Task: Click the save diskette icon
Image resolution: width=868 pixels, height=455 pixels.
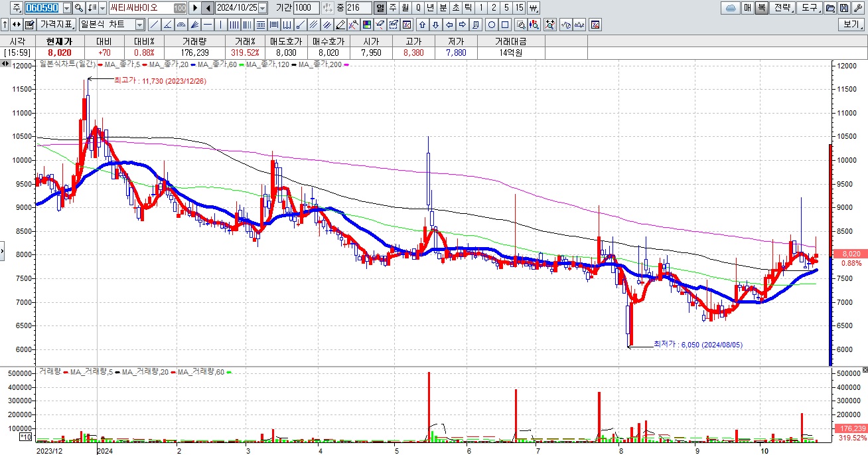Action: click(x=843, y=8)
